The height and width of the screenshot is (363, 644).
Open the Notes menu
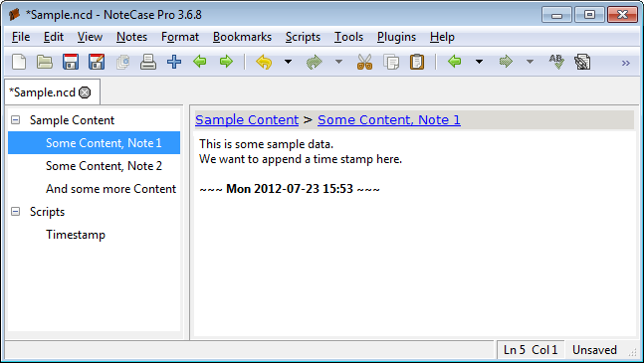131,37
